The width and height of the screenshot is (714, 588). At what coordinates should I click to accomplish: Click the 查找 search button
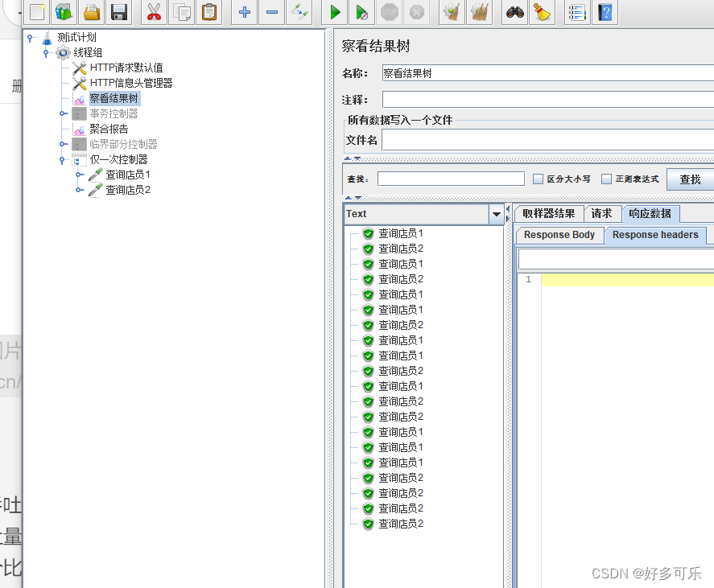click(x=691, y=179)
